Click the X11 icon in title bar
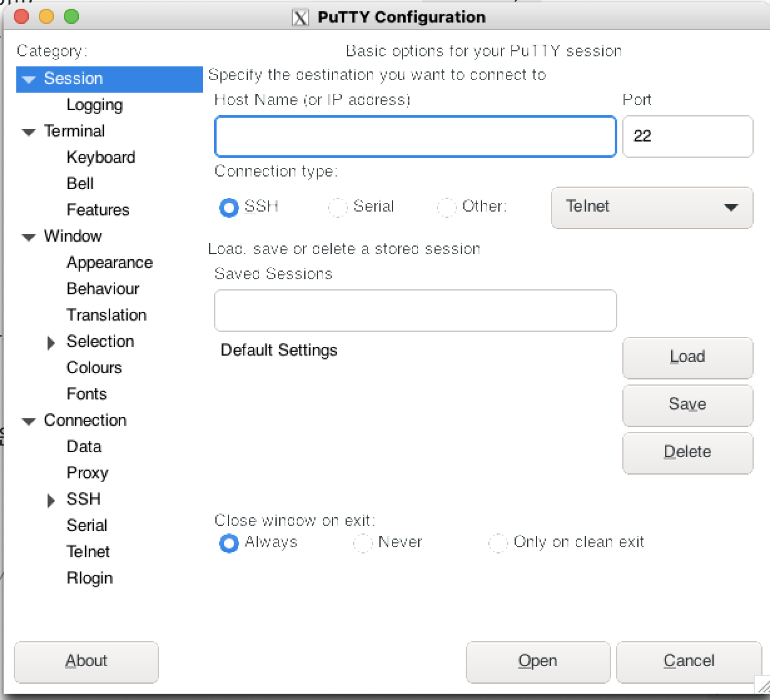 pos(300,17)
